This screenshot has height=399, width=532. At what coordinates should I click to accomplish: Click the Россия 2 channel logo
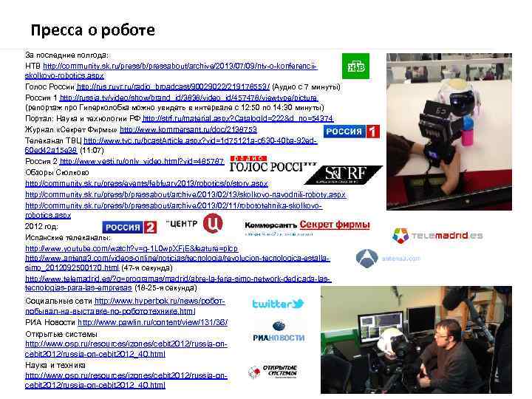click(129, 227)
